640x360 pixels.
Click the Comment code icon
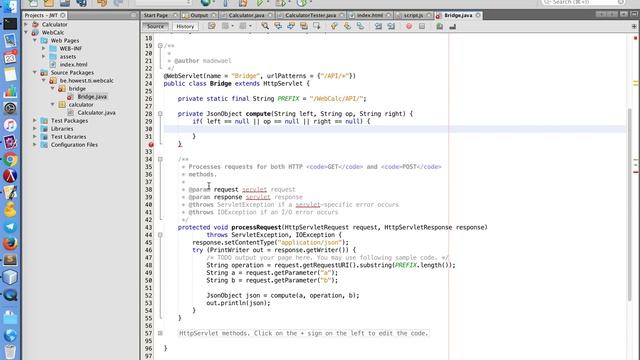440,26
